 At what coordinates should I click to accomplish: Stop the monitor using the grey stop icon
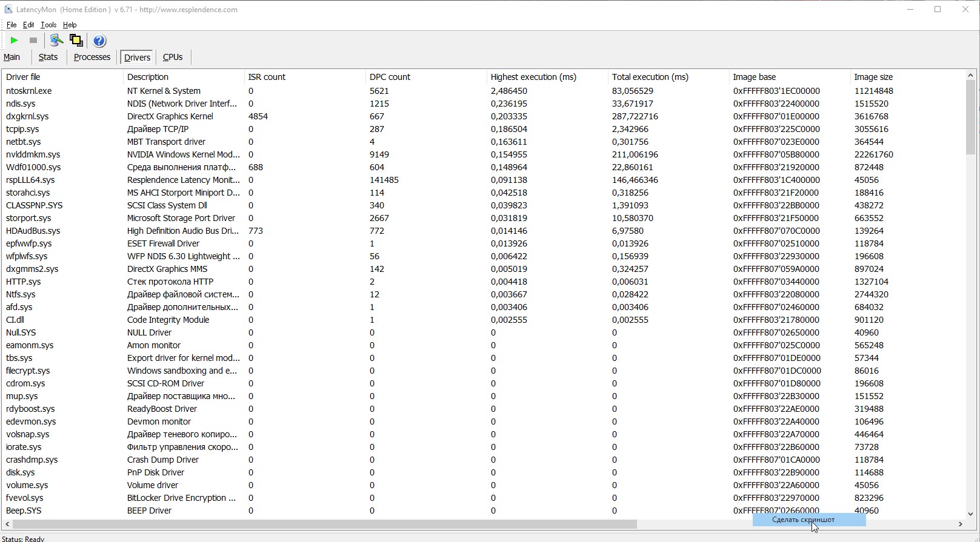(33, 41)
